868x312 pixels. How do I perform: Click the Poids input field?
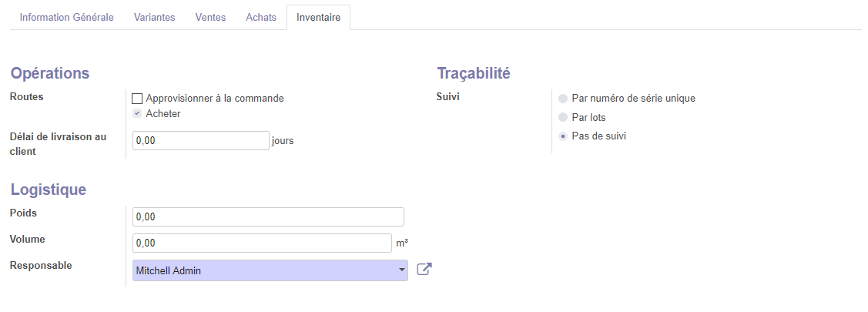point(268,217)
